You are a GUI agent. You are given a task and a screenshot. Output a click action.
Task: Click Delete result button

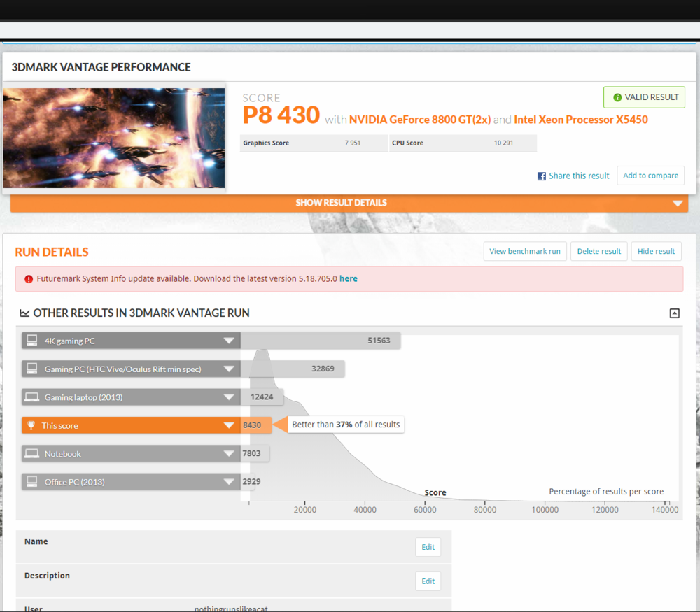(599, 251)
